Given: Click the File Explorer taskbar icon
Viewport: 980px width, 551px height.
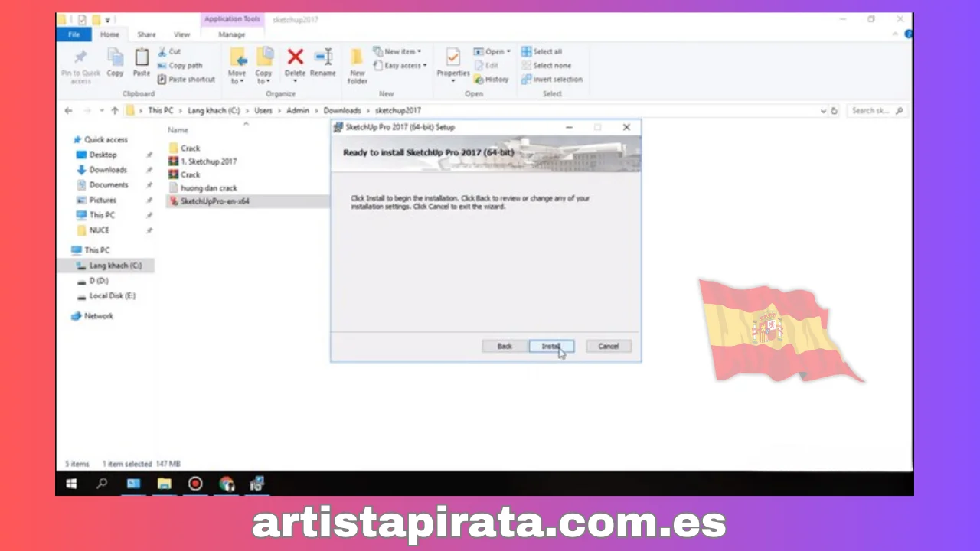Looking at the screenshot, I should 165,484.
